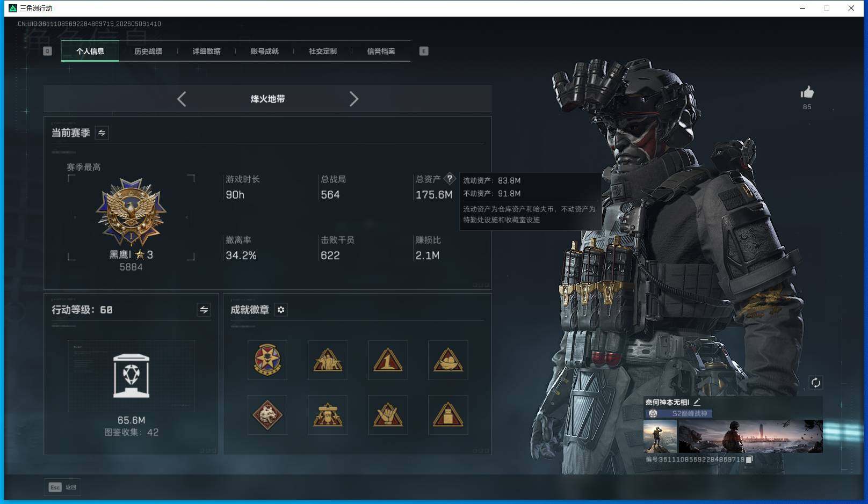Click the wide profile banner image
Screen dimensions: 868x504
(x=750, y=436)
